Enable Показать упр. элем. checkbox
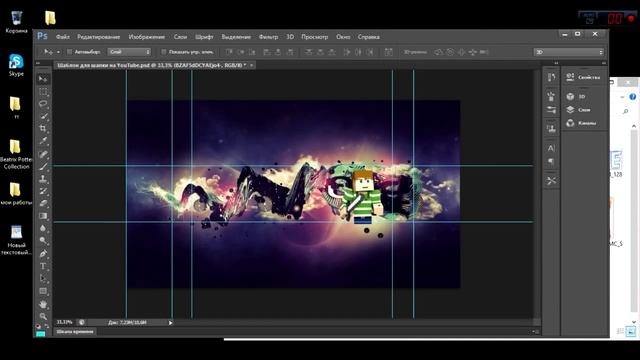Screen dimensions: 640x360 coord(164,52)
